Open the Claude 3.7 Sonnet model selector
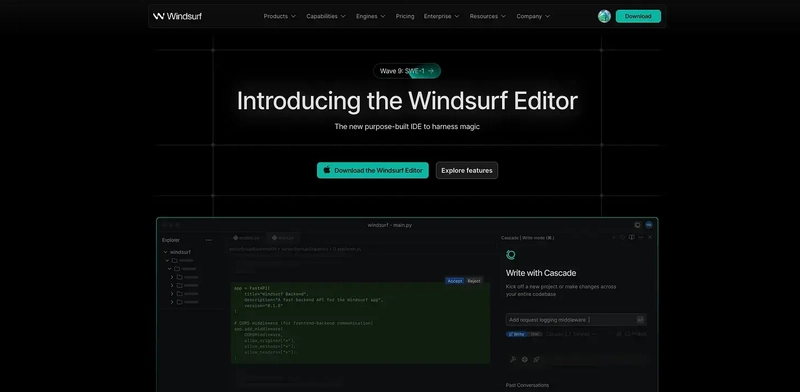This screenshot has width=800, height=392. (x=570, y=334)
